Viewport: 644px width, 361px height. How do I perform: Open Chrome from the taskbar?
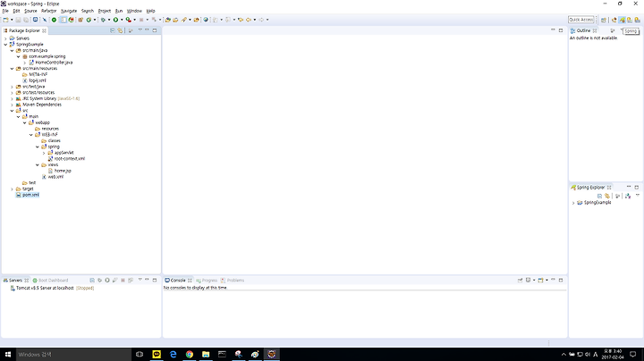click(190, 354)
